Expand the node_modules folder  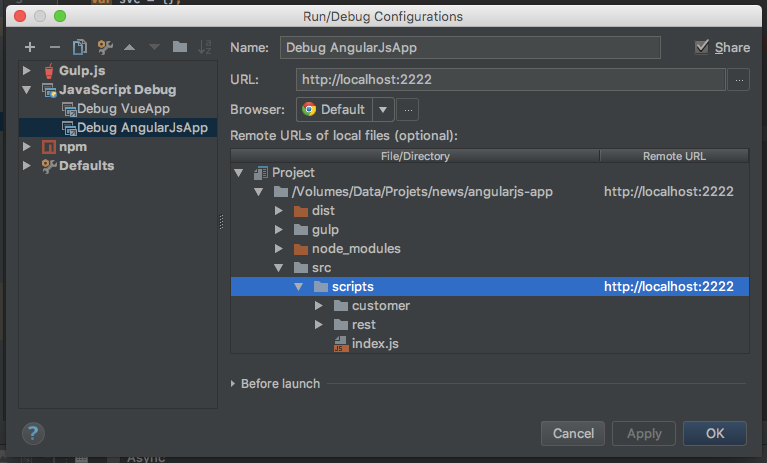(279, 249)
